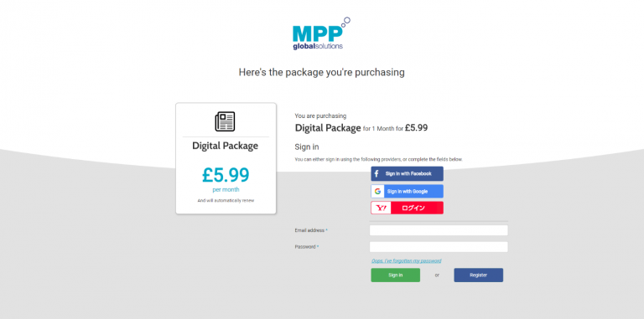Click the MPP Global Solutions logo
Image resolution: width=644 pixels, height=319 pixels.
pos(322,33)
